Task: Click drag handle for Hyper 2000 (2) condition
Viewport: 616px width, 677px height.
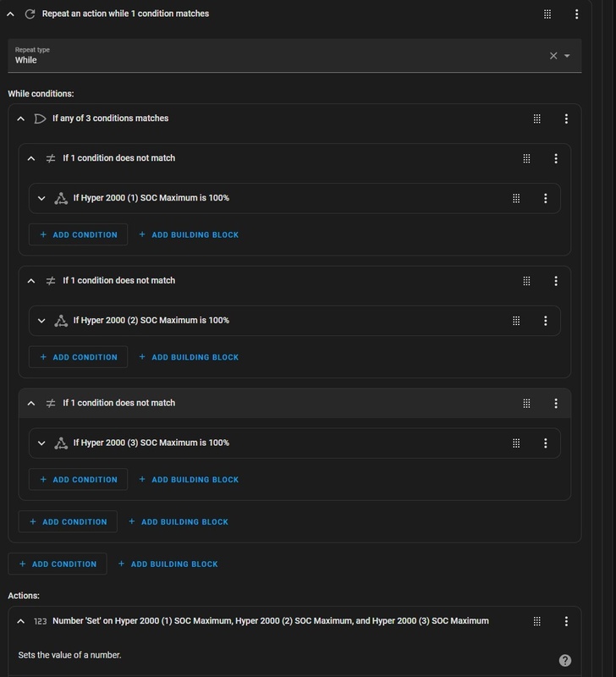Action: pos(516,321)
